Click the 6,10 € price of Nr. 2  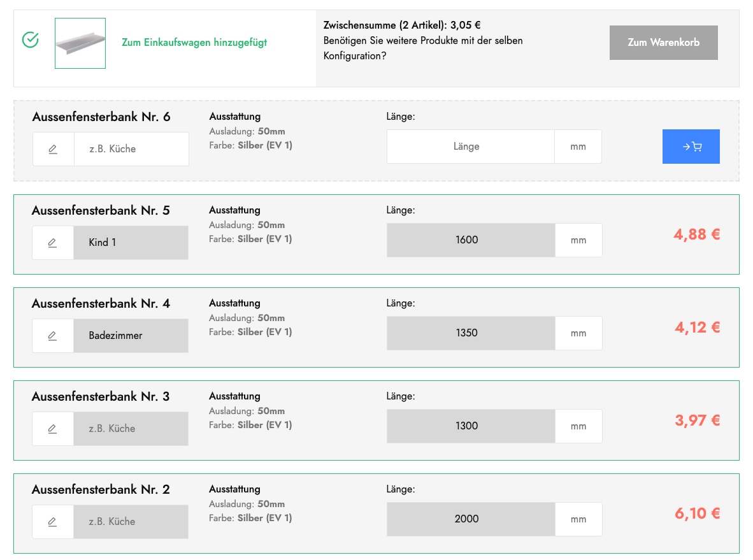[x=698, y=513]
